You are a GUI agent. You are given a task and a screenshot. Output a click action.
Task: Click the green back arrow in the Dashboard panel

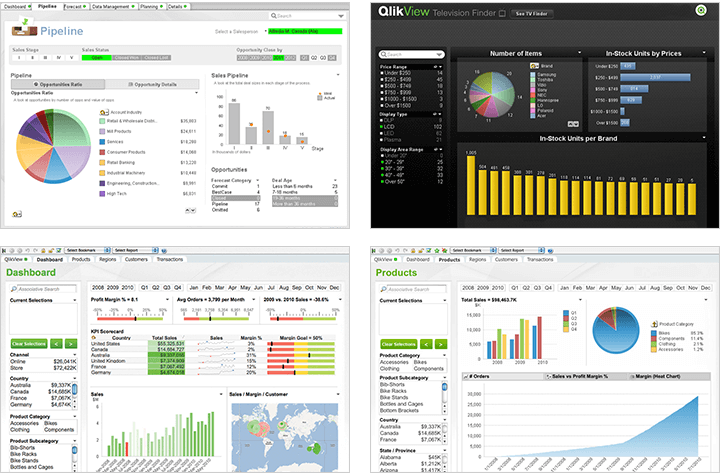click(56, 344)
